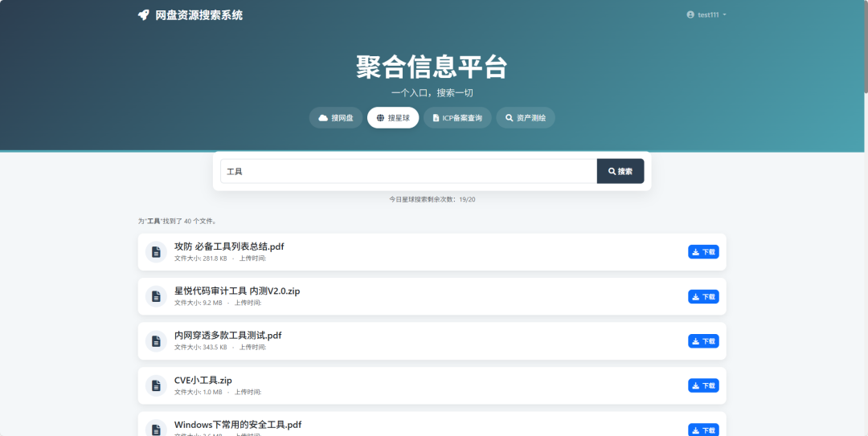Select file name Windows下常用的安全工具.pdf
This screenshot has width=868, height=436.
click(238, 425)
